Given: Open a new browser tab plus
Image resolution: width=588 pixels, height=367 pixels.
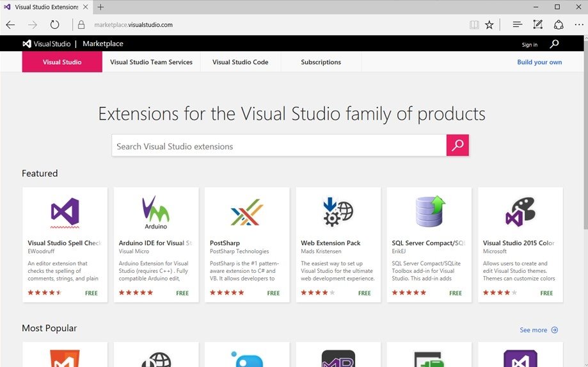Looking at the screenshot, I should [100, 7].
